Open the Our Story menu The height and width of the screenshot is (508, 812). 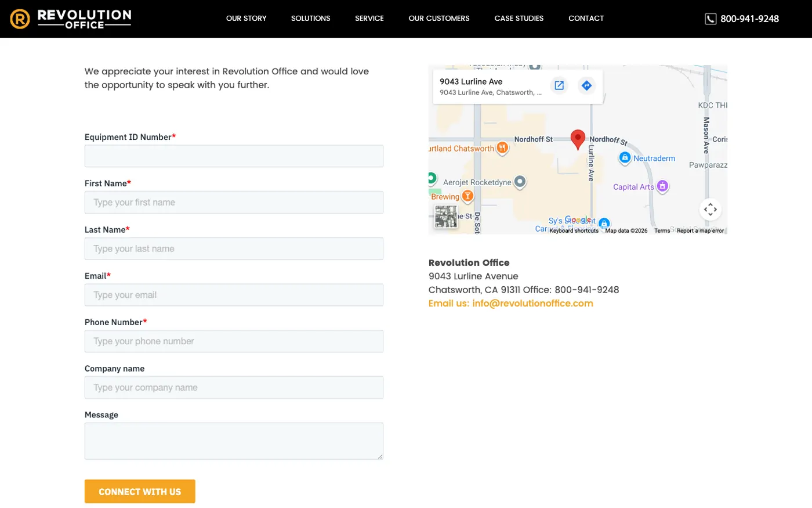246,19
